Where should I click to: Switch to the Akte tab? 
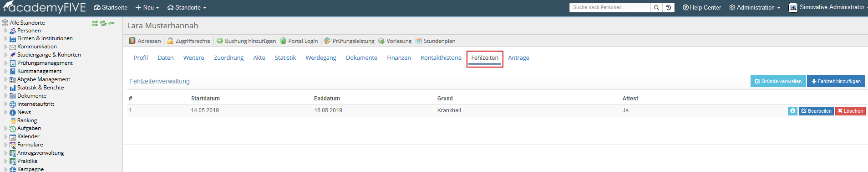click(259, 58)
